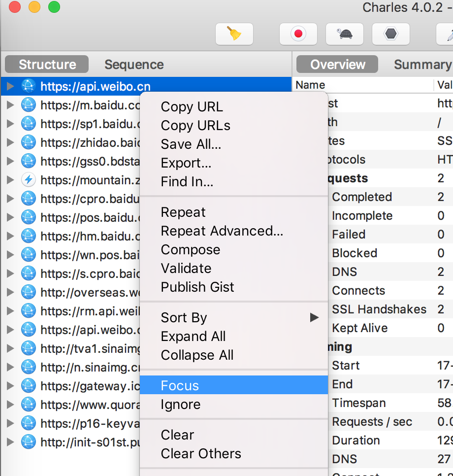The width and height of the screenshot is (453, 476).
Task: Expand the selected api.weibo.cn host
Action: tap(10, 86)
